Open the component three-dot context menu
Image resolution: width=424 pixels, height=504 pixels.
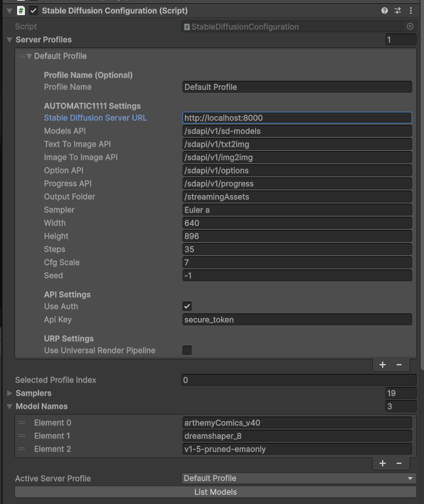point(411,11)
